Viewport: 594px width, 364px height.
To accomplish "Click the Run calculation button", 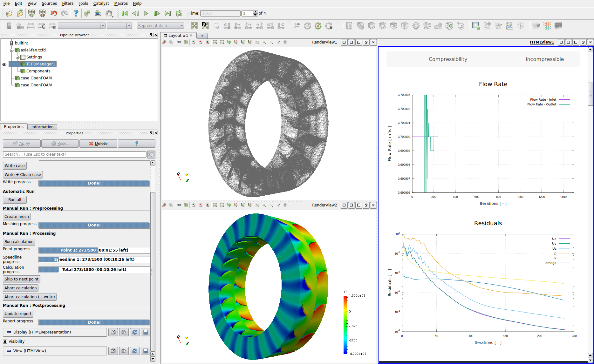I will tap(19, 241).
